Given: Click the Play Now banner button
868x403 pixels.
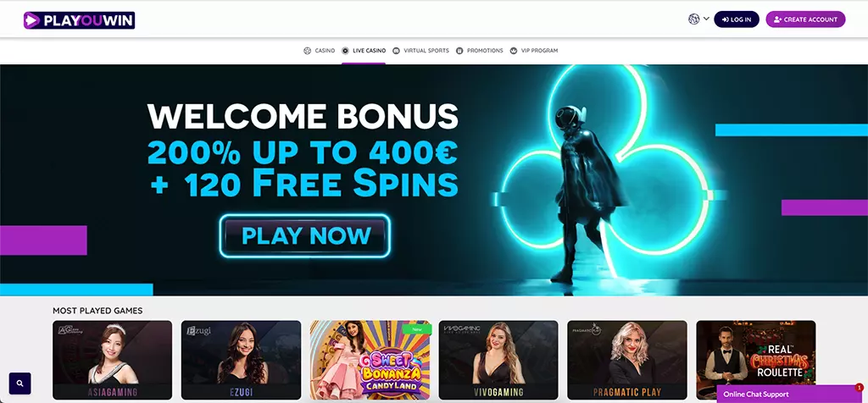Looking at the screenshot, I should (305, 236).
